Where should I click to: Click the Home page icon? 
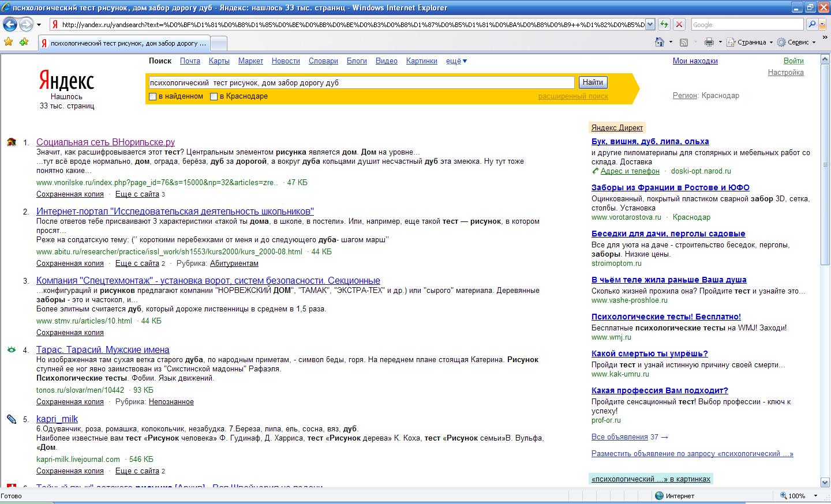tap(660, 42)
